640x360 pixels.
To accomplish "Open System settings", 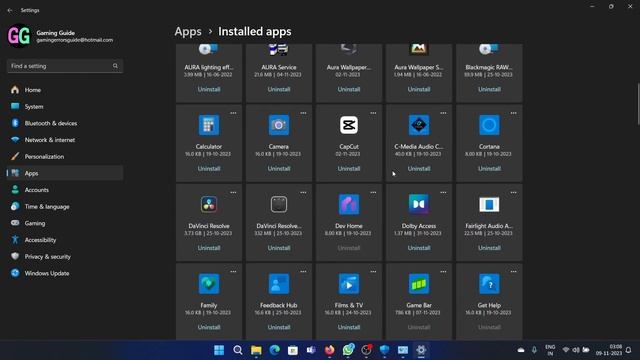I will [x=65, y=107].
